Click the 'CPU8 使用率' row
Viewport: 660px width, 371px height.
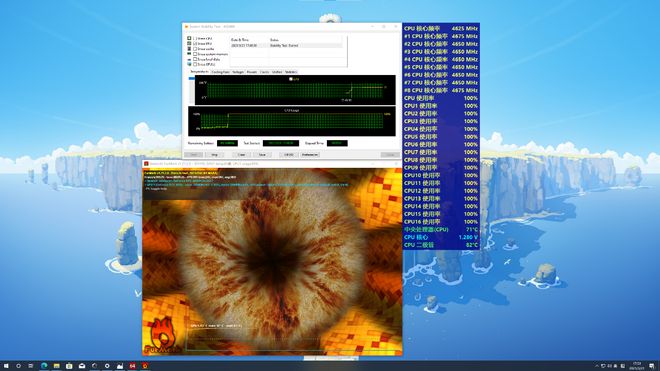coord(441,160)
